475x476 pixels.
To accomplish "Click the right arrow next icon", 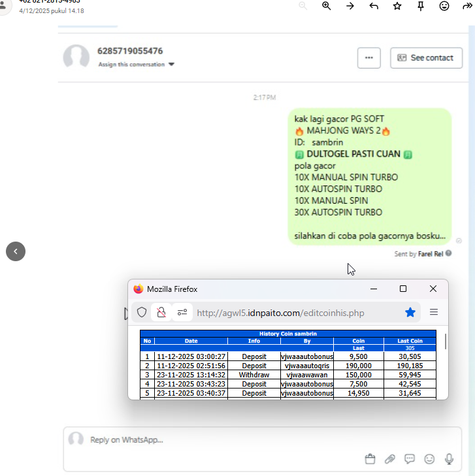I will pyautogui.click(x=350, y=6).
